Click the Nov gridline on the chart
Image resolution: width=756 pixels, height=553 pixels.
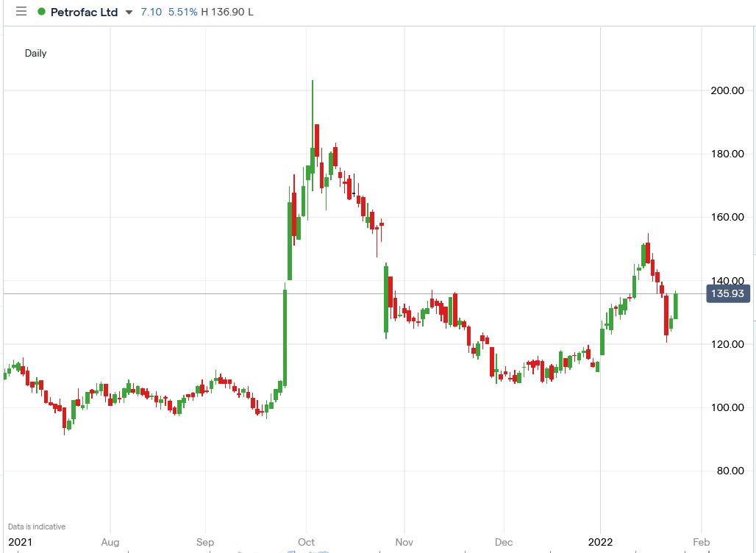[x=404, y=294]
